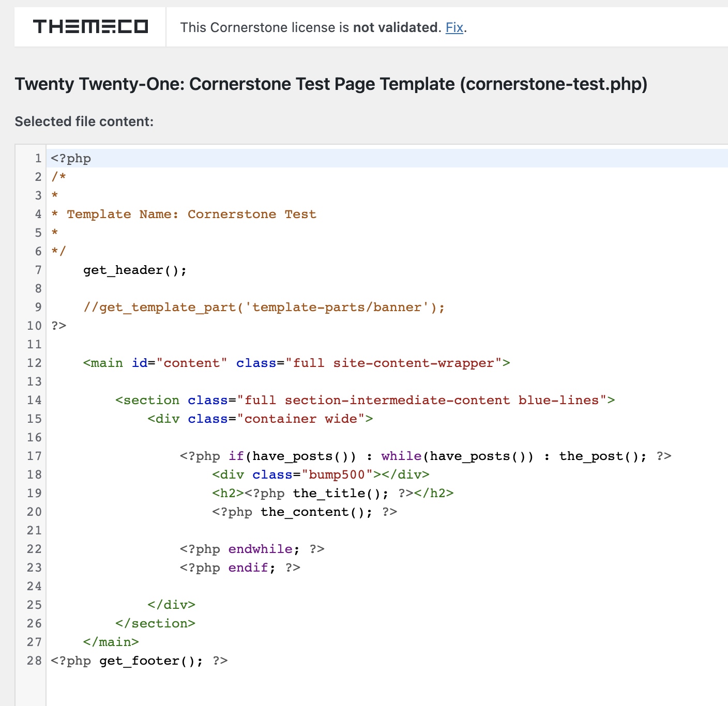Click the opening <?php tag on line 1
The image size is (728, 706).
click(x=71, y=159)
